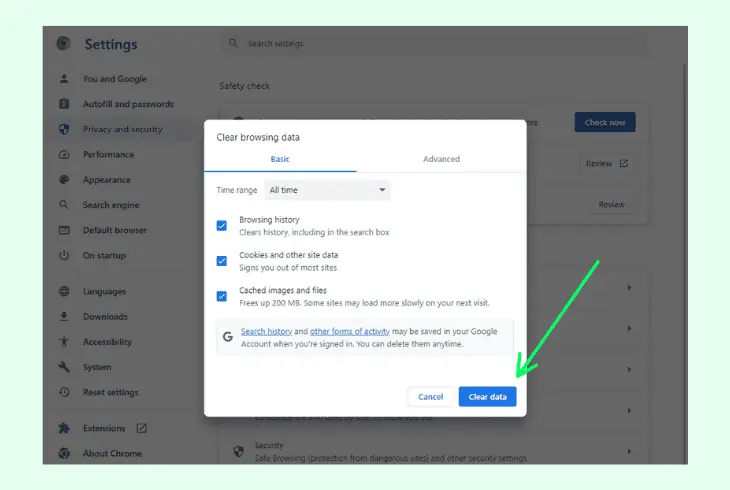Click the search magnifier icon in Search settings
The height and width of the screenshot is (490, 730).
click(233, 43)
